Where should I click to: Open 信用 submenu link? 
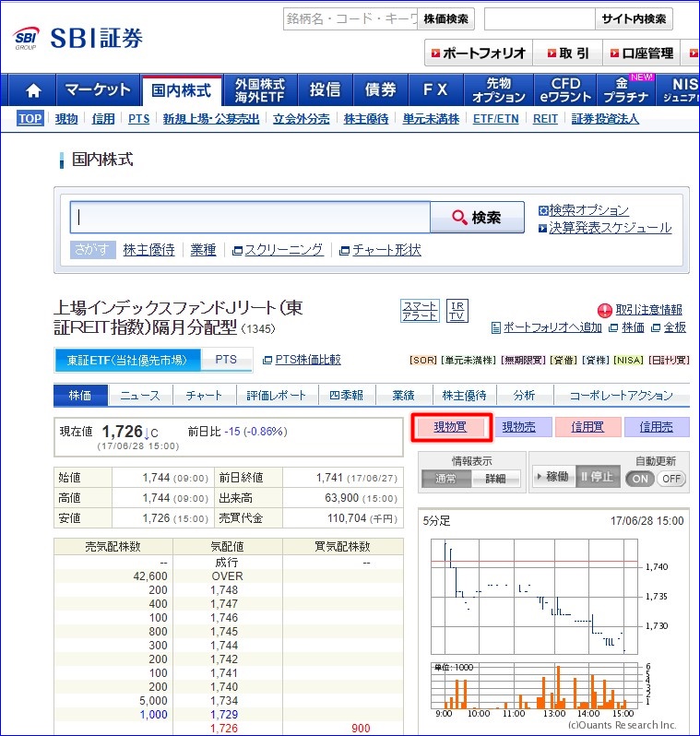coord(102,119)
